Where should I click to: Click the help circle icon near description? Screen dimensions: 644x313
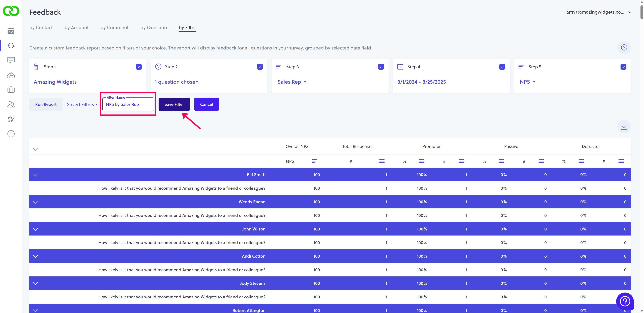point(624,47)
